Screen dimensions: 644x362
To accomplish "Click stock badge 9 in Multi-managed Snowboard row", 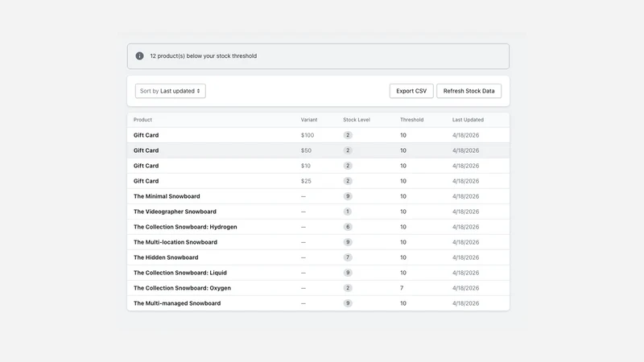I will [x=348, y=303].
